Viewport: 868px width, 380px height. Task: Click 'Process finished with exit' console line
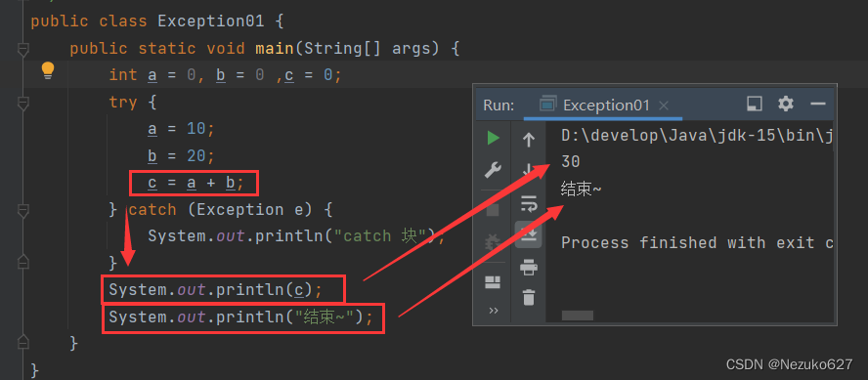[697, 243]
